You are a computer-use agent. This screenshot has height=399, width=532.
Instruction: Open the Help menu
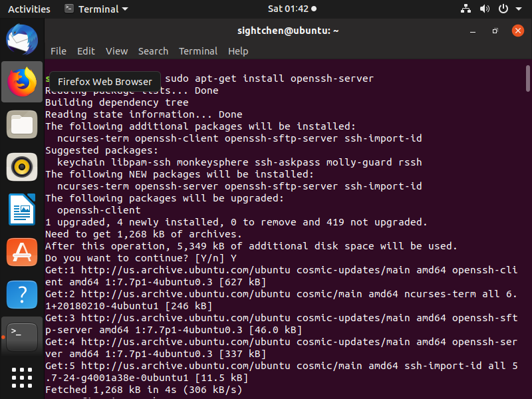238,51
